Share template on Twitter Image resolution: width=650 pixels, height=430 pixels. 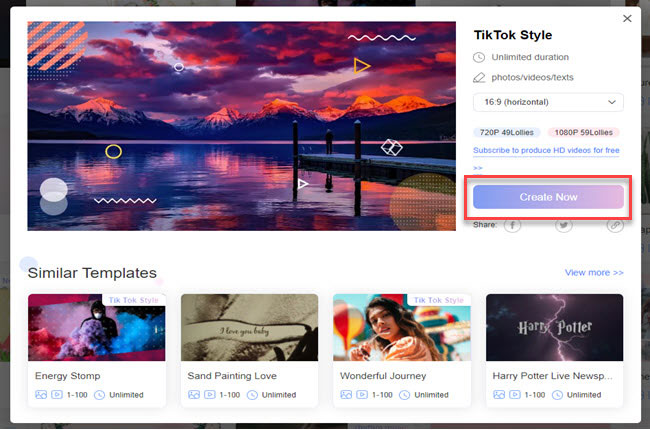[564, 225]
